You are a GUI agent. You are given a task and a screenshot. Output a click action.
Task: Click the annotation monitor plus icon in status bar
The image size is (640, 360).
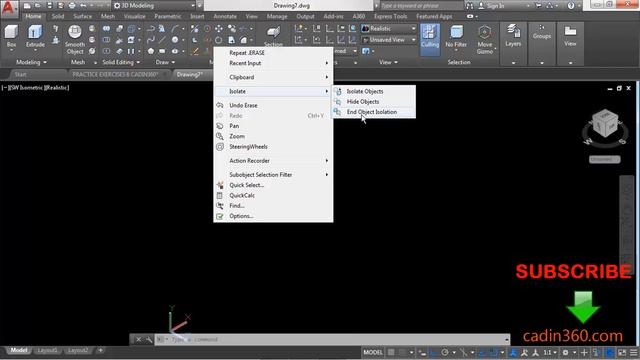point(584,352)
